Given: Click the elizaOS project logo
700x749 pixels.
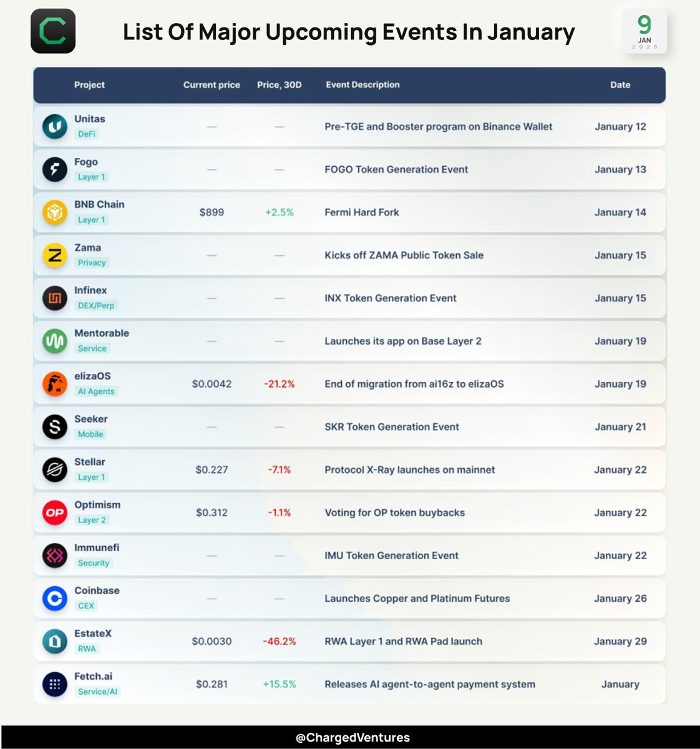Looking at the screenshot, I should point(55,384).
